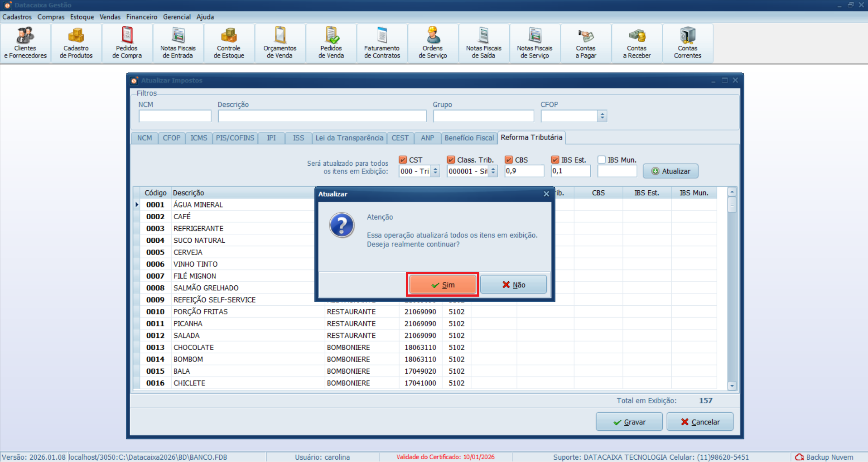Enable the IBS Mun. checkbox
The image size is (868, 462).
click(602, 160)
